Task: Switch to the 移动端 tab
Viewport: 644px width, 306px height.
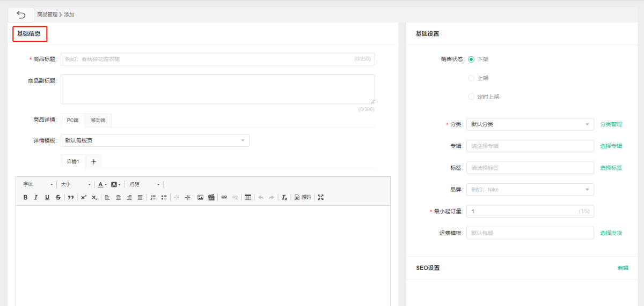Action: coord(98,121)
